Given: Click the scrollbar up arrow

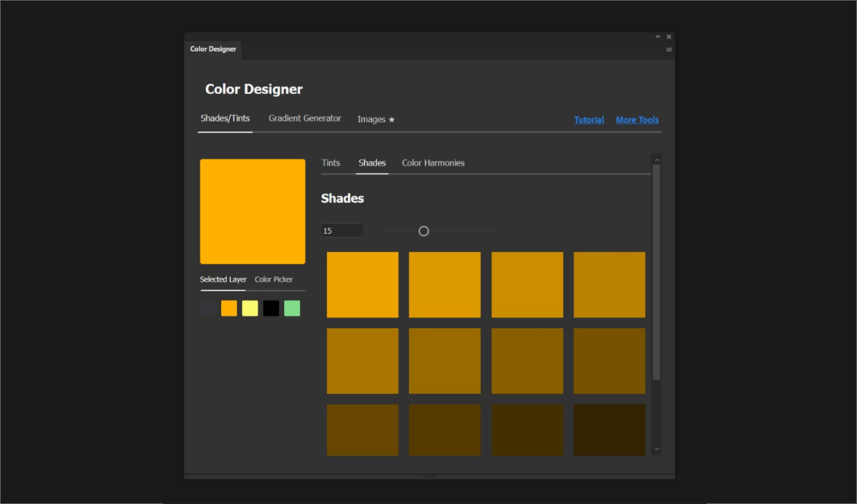Looking at the screenshot, I should tap(657, 160).
